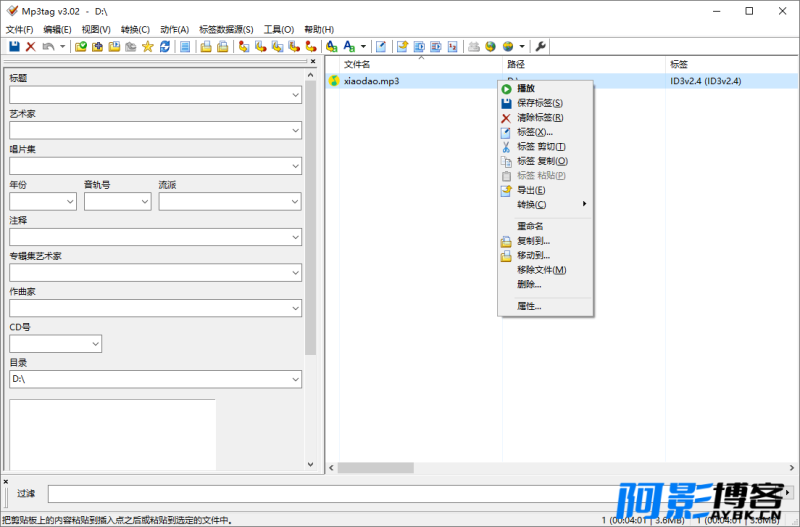
Task: Open the Undo history dropdown arrow
Action: tap(62, 46)
